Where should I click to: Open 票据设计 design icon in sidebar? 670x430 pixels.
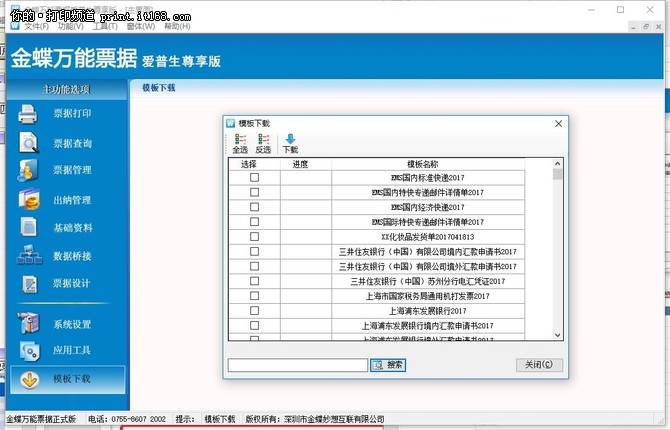(29, 284)
